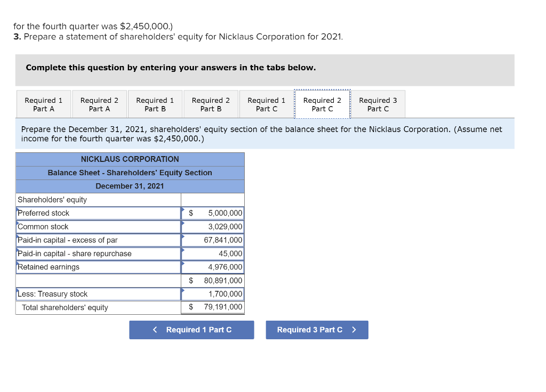This screenshot has width=546, height=392.
Task: Click the NICKLAUS CORPORATION table header
Action: click(130, 159)
